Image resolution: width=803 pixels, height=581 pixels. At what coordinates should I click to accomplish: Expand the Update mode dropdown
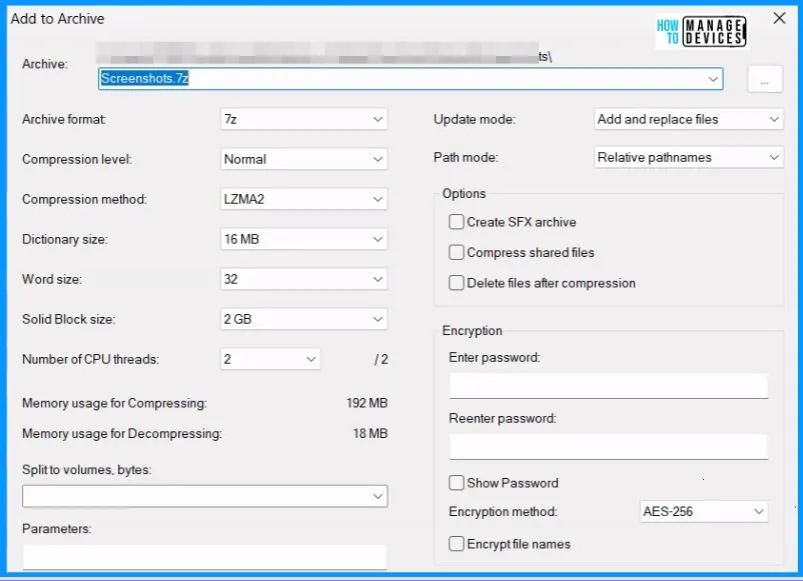point(688,119)
